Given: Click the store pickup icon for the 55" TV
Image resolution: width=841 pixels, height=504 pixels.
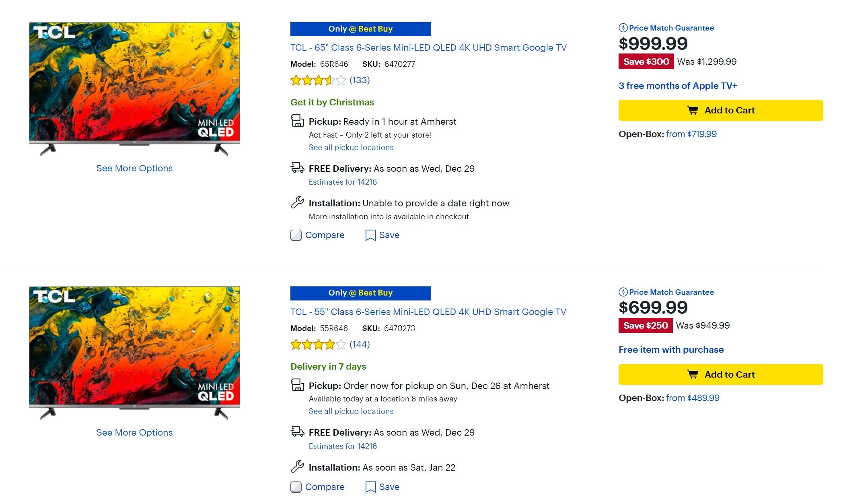Looking at the screenshot, I should pyautogui.click(x=296, y=386).
